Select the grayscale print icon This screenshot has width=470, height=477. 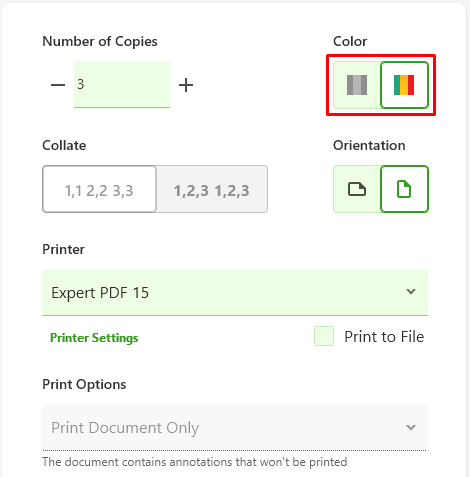click(x=357, y=85)
